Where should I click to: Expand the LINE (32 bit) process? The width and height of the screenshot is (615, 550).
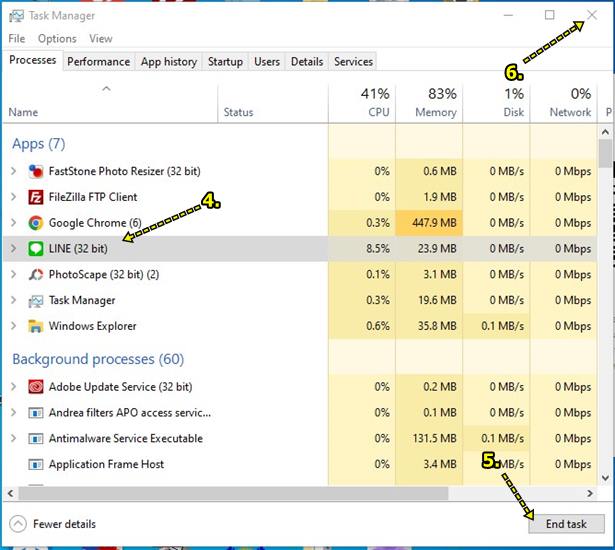(14, 249)
